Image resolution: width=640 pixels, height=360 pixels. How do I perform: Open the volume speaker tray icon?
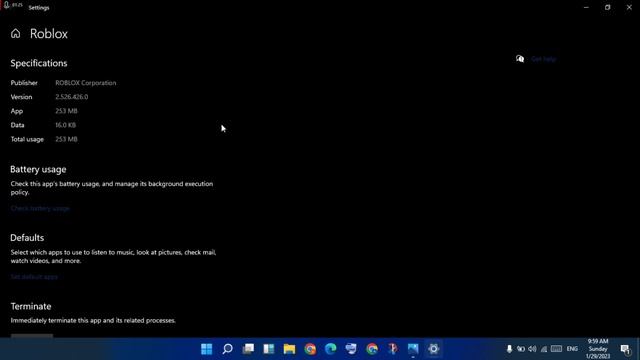click(x=532, y=349)
